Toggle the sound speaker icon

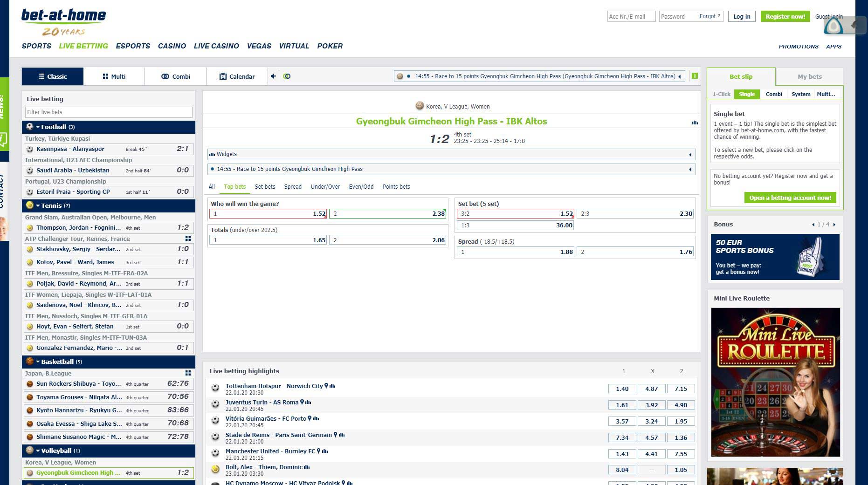click(x=274, y=76)
